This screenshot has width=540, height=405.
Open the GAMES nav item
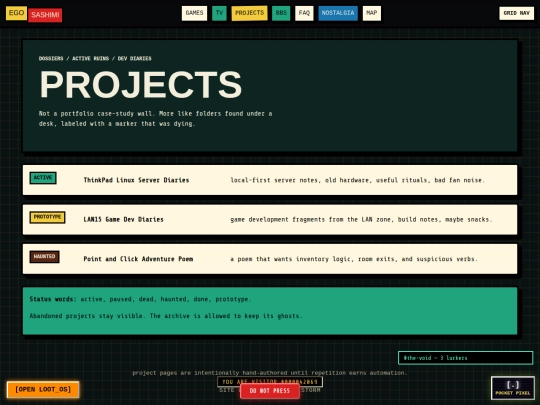[194, 13]
